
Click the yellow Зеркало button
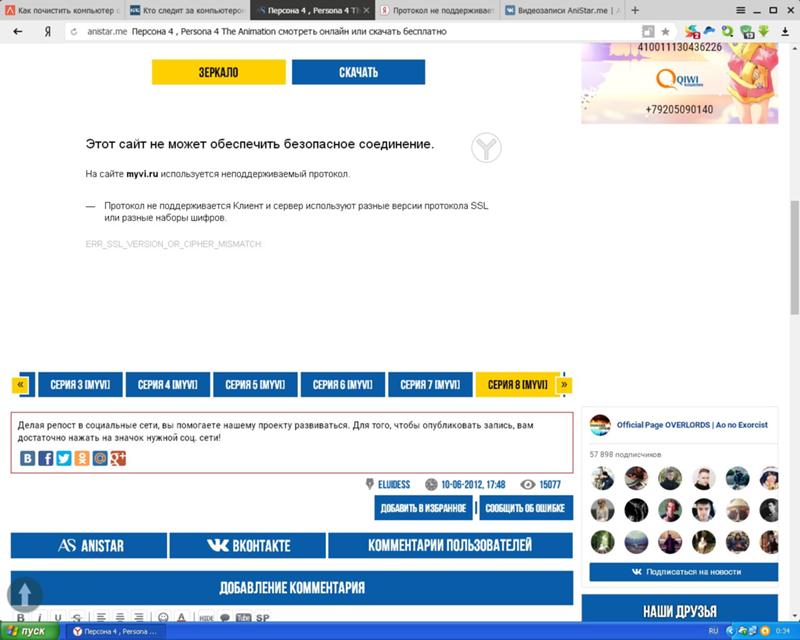pos(218,72)
